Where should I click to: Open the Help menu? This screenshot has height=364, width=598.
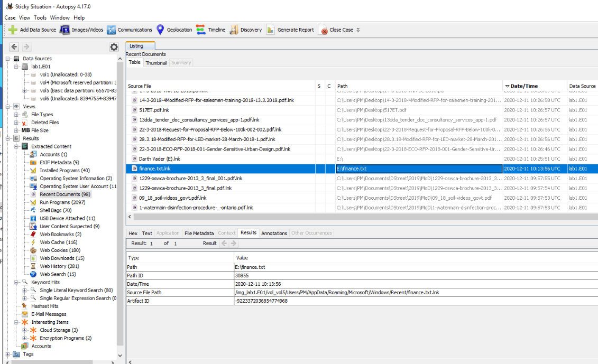79,17
